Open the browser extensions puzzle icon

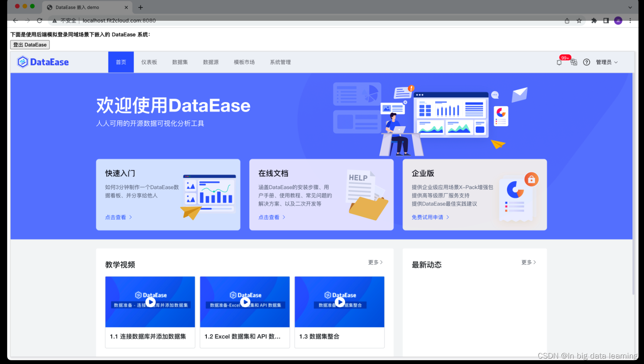(x=594, y=20)
